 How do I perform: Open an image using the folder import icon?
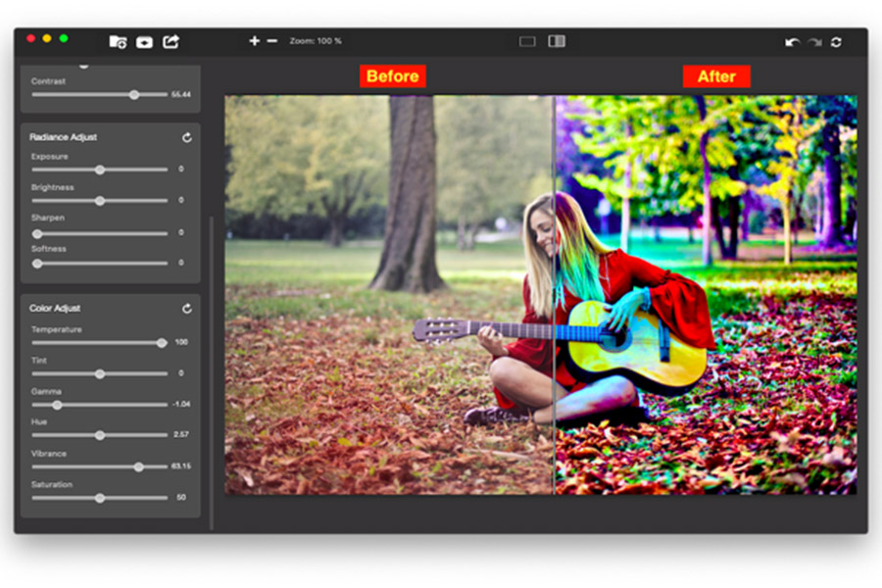[x=118, y=41]
